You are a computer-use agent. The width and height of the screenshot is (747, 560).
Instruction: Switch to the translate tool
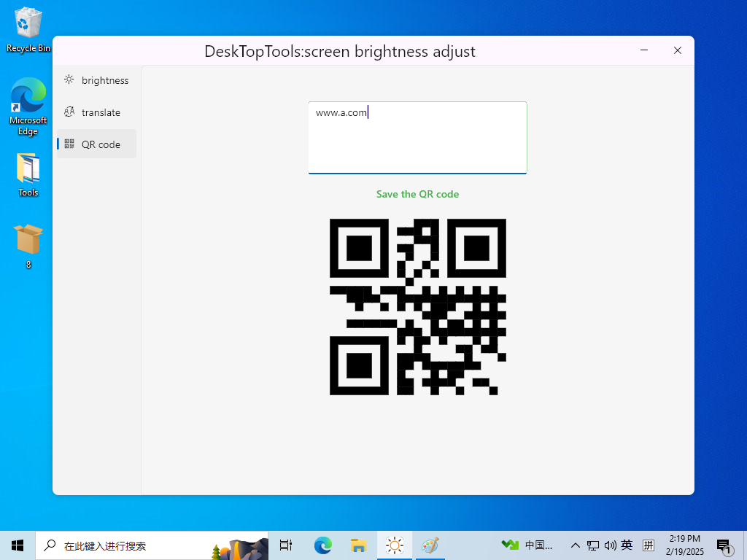click(96, 112)
